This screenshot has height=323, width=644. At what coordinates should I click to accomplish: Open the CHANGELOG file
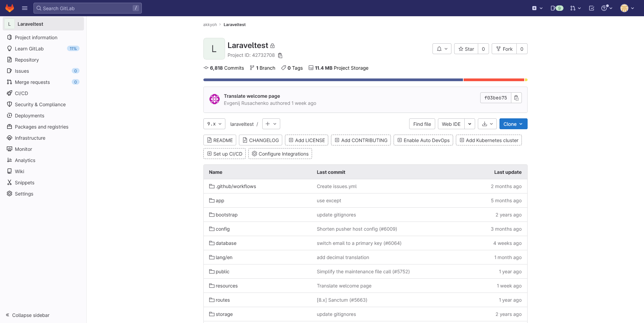click(x=261, y=140)
